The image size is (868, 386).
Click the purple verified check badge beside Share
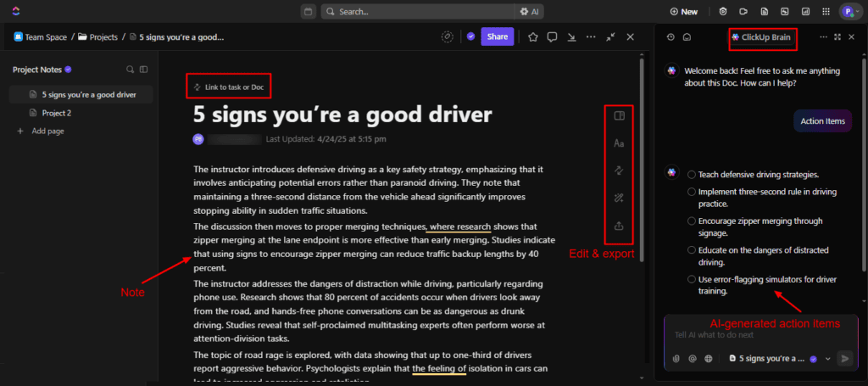tap(470, 36)
